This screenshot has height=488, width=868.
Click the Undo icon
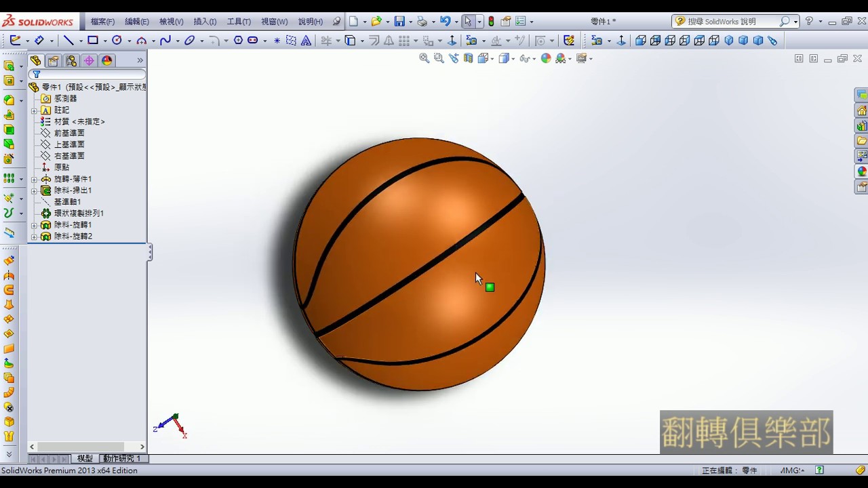(445, 22)
